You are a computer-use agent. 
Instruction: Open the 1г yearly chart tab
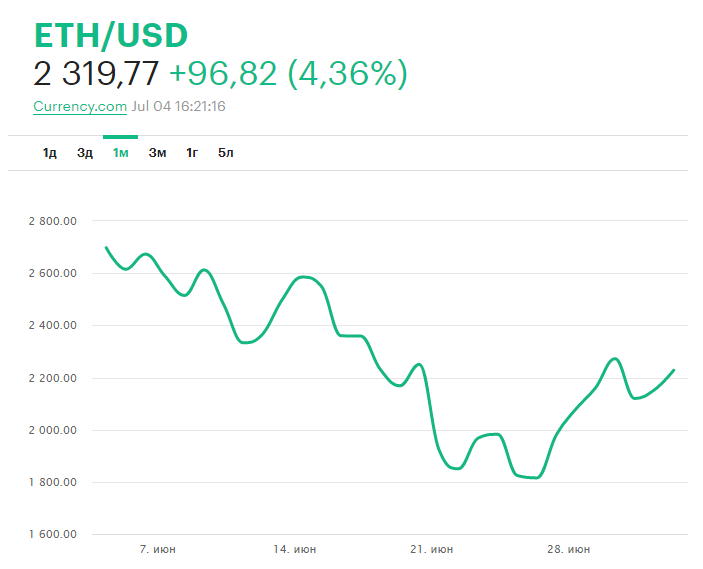192,153
